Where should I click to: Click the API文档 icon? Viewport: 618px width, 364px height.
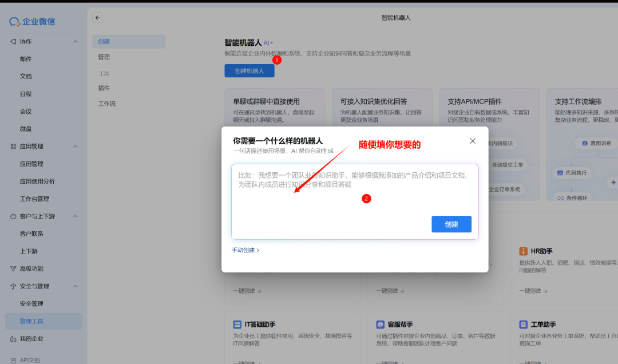[13, 360]
